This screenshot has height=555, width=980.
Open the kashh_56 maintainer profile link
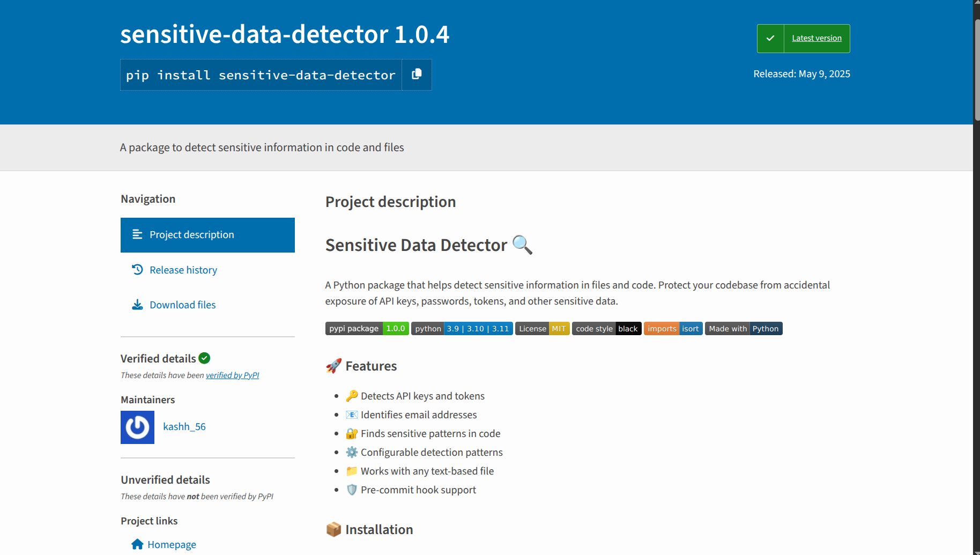[184, 427]
